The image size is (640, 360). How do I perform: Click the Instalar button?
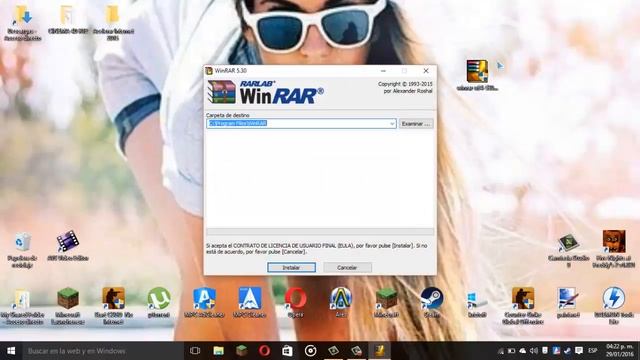pos(291,267)
